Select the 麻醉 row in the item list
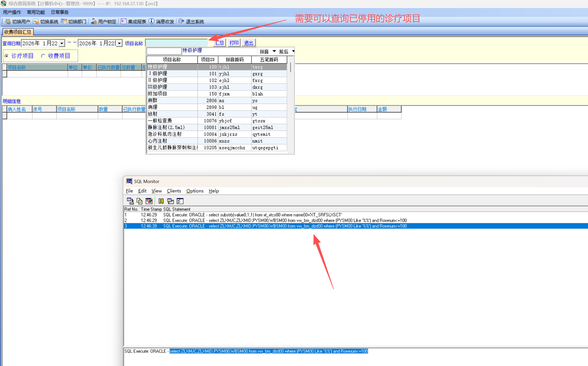Screen dimensions: 588x366 click(172, 101)
